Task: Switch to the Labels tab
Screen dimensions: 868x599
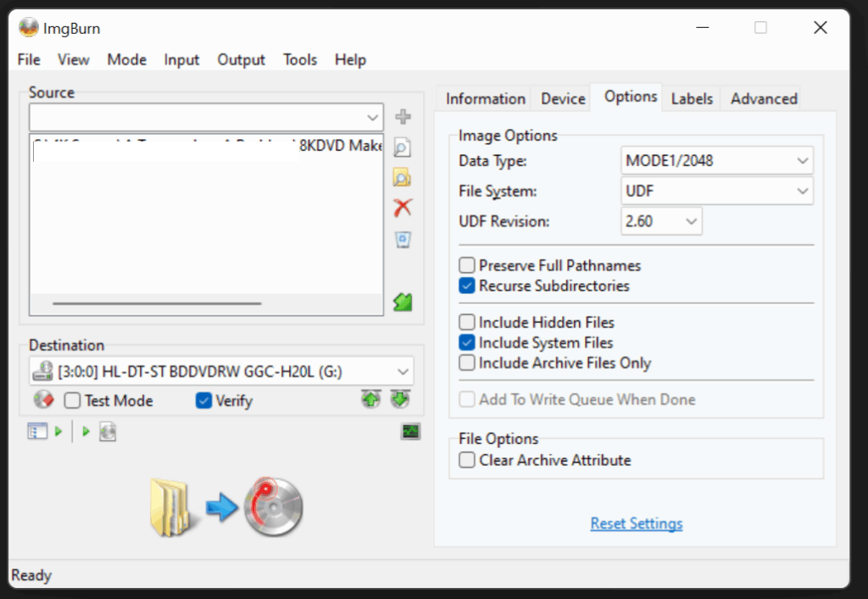Action: (692, 99)
